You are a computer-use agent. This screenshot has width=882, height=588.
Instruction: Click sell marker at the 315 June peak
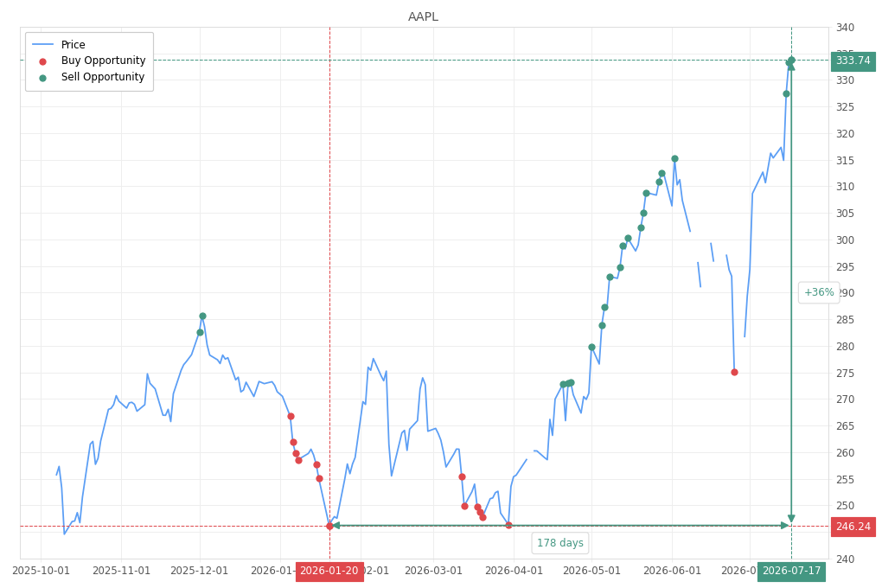click(674, 159)
